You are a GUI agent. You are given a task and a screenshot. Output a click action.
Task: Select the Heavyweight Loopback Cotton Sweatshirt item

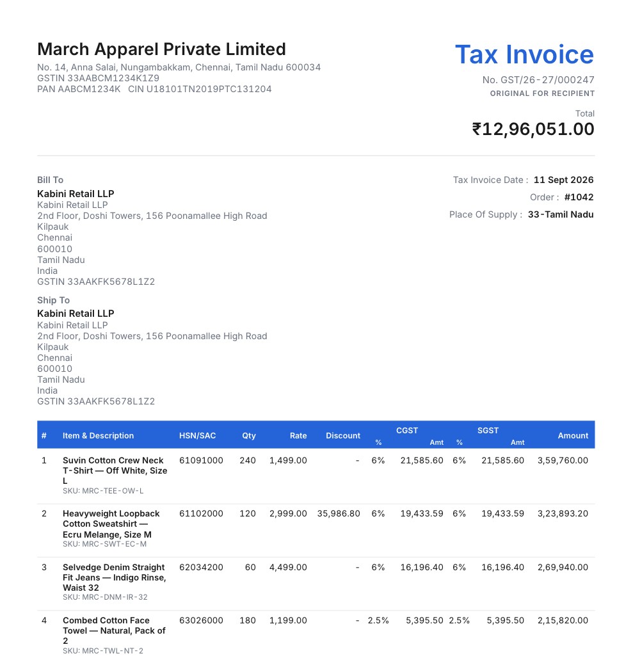click(x=111, y=524)
